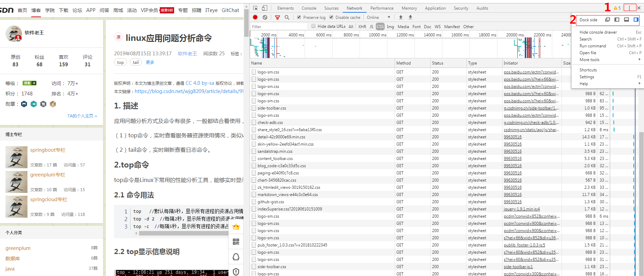Image resolution: width=644 pixels, height=276 pixels.
Task: Click the yellow warnings count indicator
Action: tap(617, 8)
